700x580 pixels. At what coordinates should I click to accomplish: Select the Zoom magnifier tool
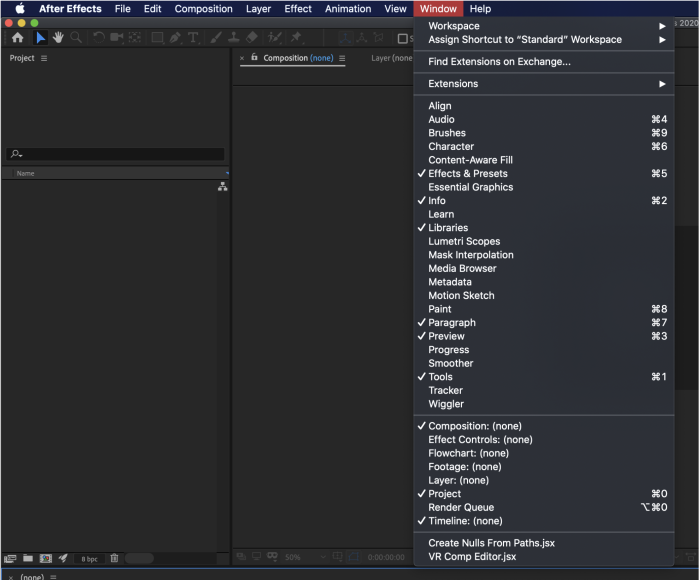(x=76, y=38)
